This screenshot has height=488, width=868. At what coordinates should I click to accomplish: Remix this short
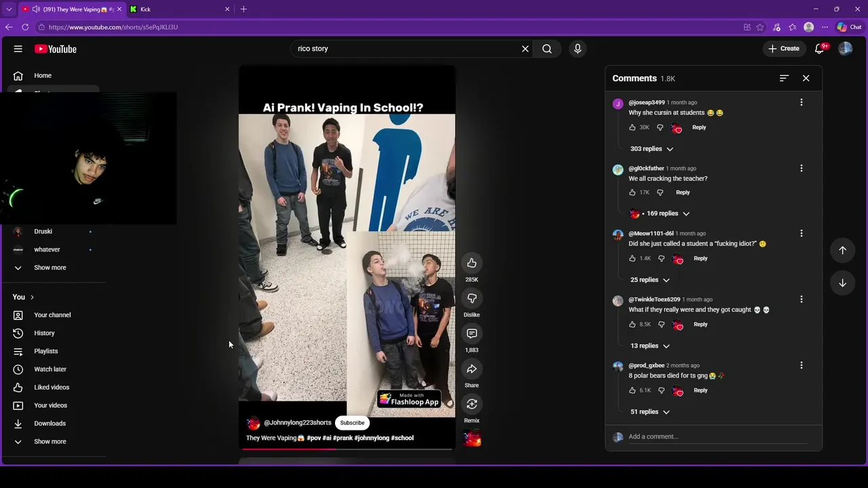(472, 404)
